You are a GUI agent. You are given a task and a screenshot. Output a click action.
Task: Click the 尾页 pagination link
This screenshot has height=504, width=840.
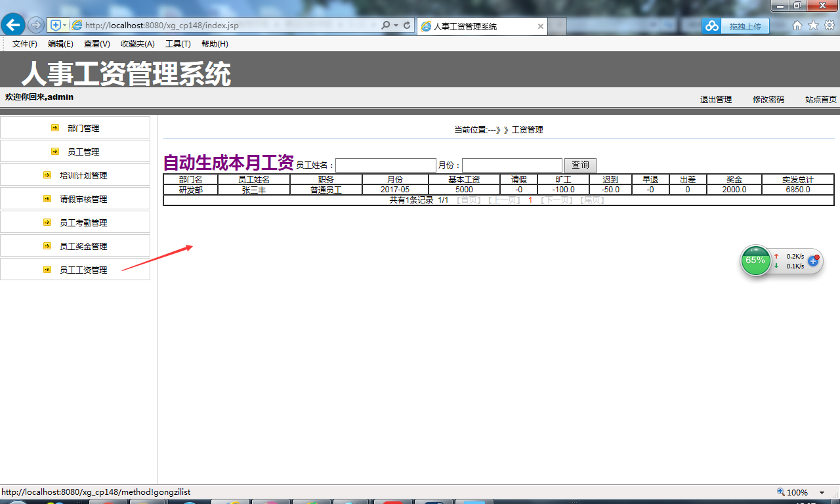593,200
